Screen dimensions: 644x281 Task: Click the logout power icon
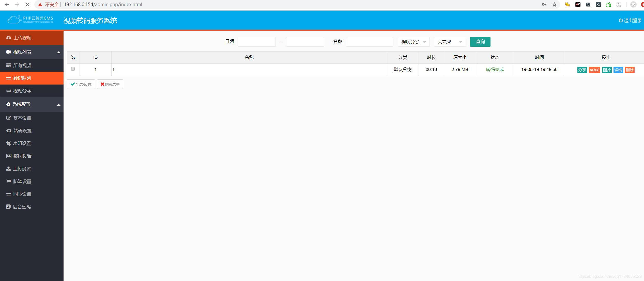click(620, 20)
